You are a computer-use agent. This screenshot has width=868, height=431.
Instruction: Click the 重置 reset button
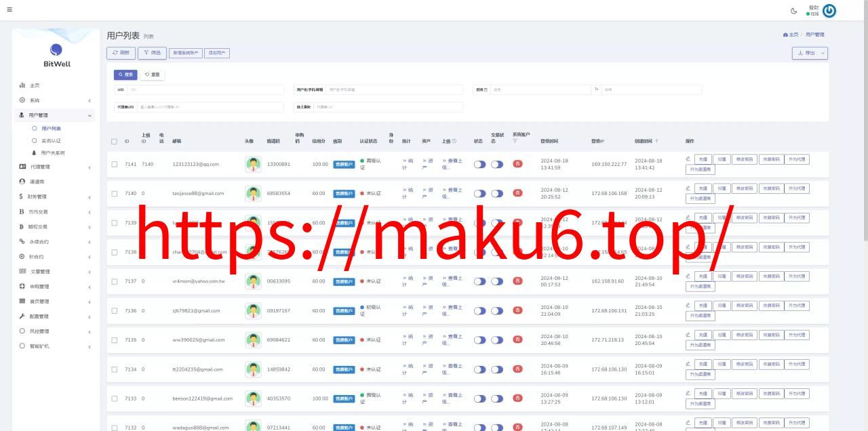153,75
